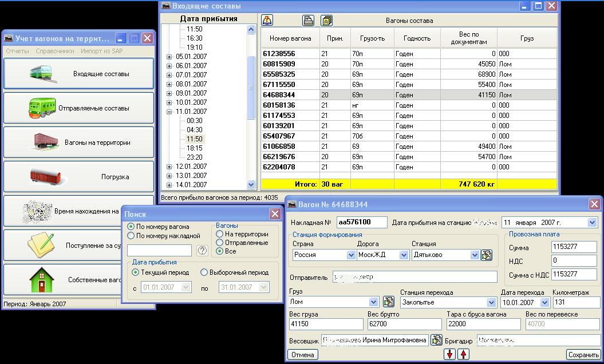
Task: Click the help question mark in Поиск
Action: pos(202,250)
